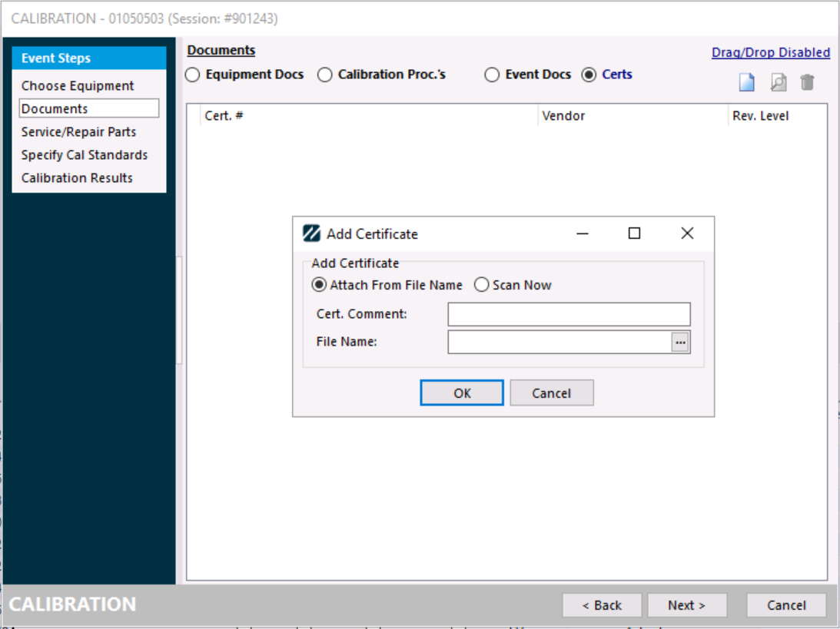Select the Certs radio button
This screenshot has width=840, height=629.
tap(589, 75)
